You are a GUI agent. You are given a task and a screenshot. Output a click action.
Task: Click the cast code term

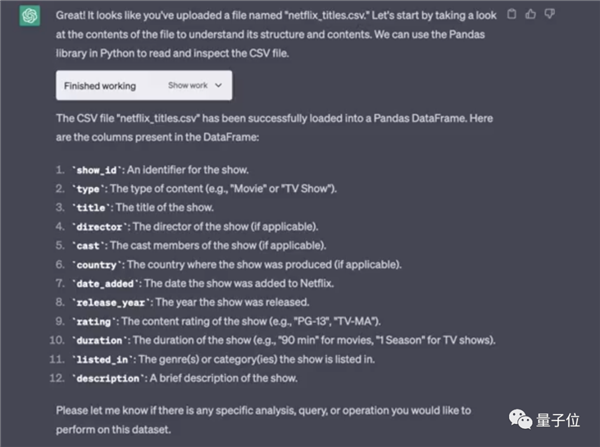point(88,246)
